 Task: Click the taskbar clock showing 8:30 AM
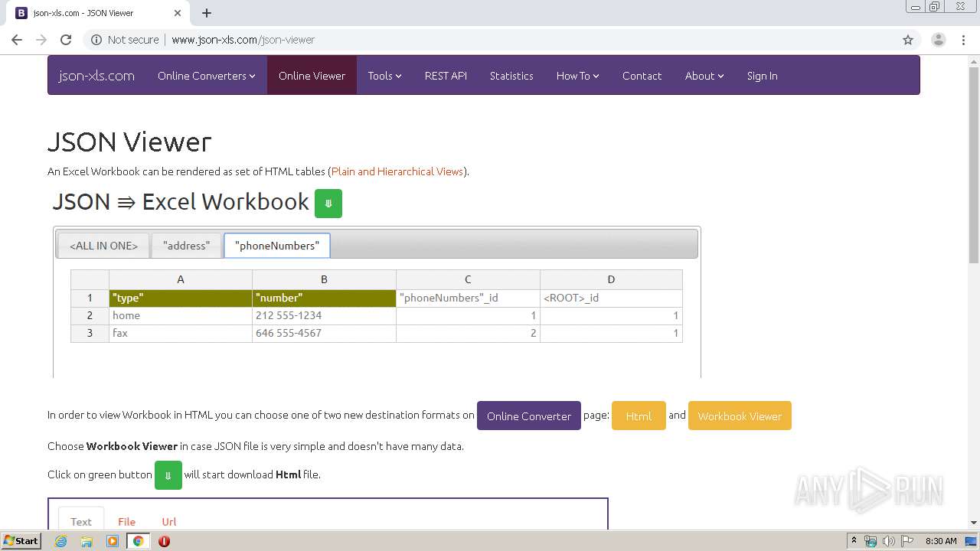click(x=941, y=541)
